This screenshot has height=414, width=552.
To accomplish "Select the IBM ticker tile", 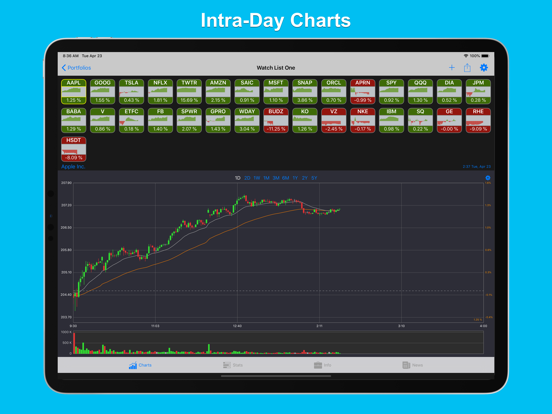I will coord(391,120).
